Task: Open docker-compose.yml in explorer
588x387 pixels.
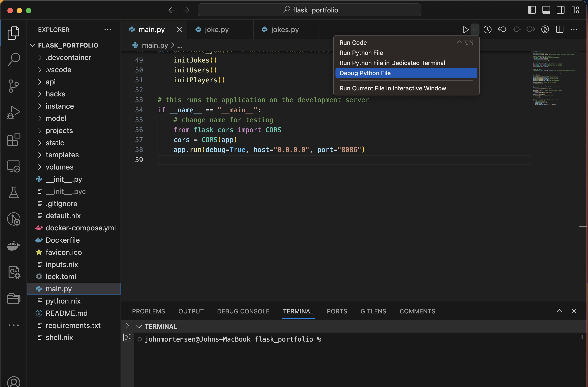Action: point(74,228)
